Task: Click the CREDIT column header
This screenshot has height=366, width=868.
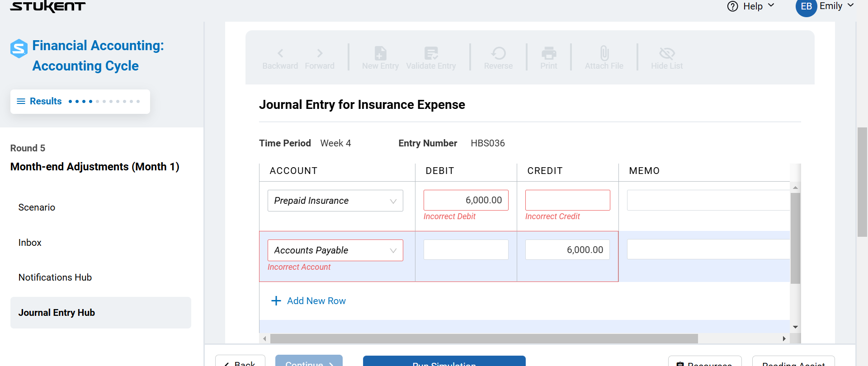Action: click(545, 171)
